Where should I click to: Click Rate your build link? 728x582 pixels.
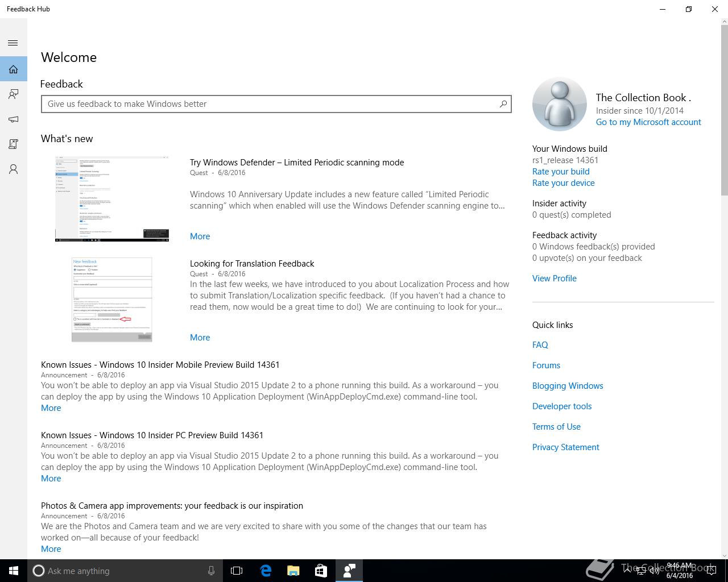[561, 172]
